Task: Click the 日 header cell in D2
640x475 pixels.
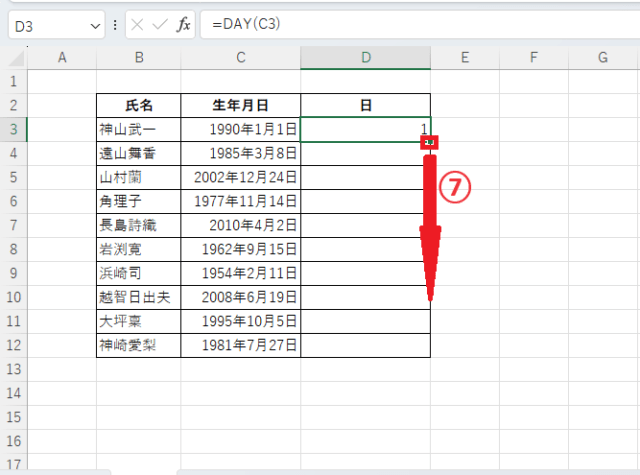Action: tap(365, 105)
